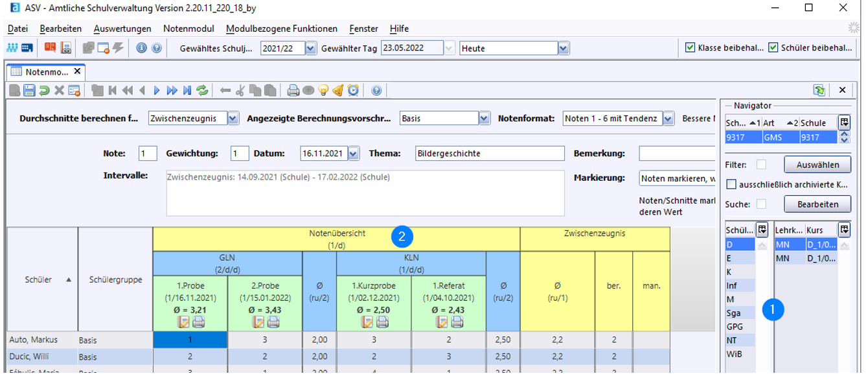Image resolution: width=868 pixels, height=378 pixels.
Task: Click the red book icon in main toolbar
Action: 50,48
